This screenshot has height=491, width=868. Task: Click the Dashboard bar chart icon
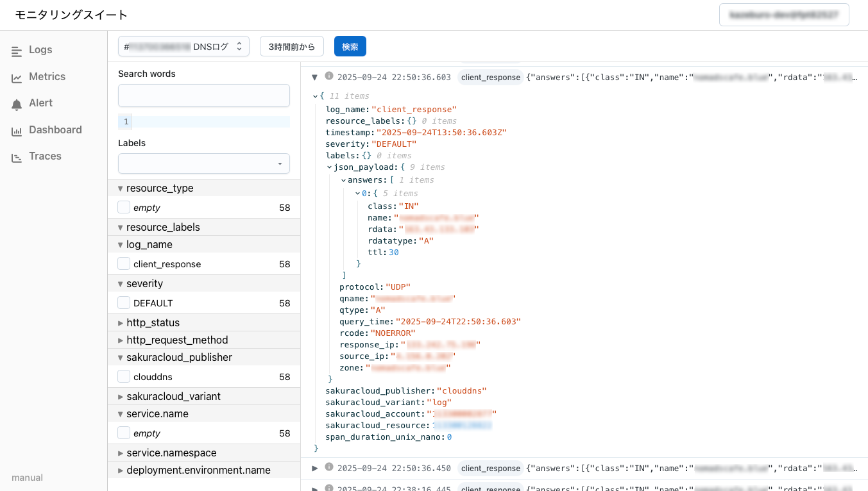(17, 131)
